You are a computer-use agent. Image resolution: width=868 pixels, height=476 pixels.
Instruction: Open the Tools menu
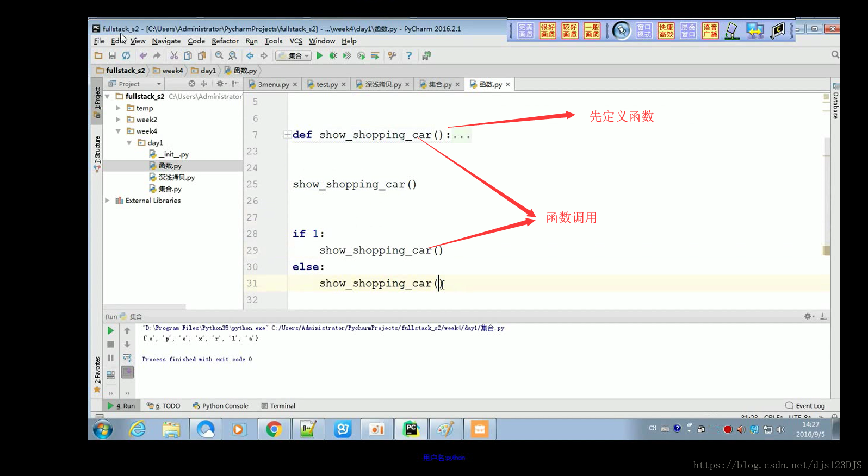[x=274, y=41]
